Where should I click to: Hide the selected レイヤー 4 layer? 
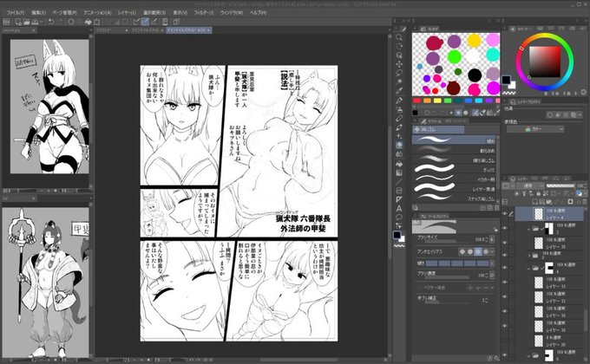point(505,213)
